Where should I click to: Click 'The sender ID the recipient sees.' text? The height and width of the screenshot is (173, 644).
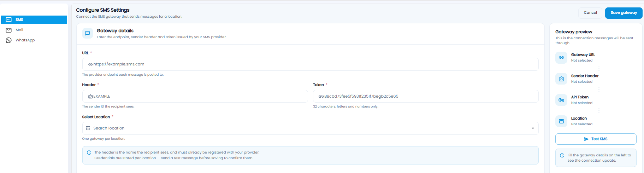coord(108,106)
